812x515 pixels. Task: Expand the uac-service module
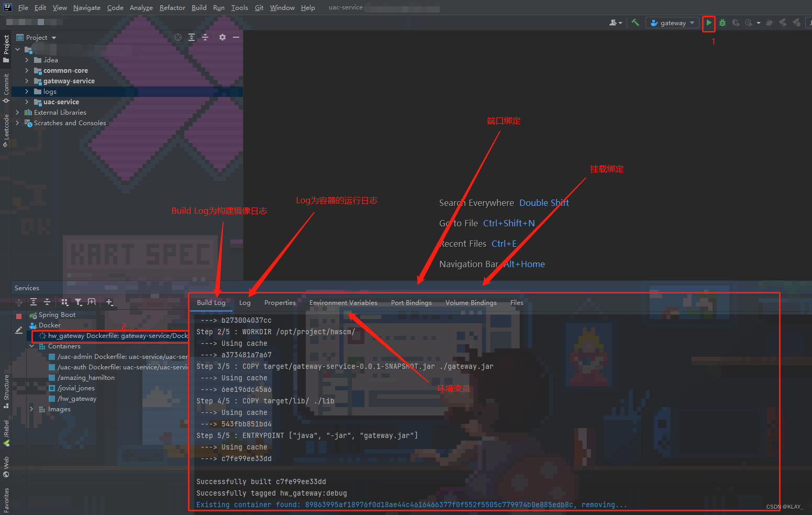pos(27,102)
